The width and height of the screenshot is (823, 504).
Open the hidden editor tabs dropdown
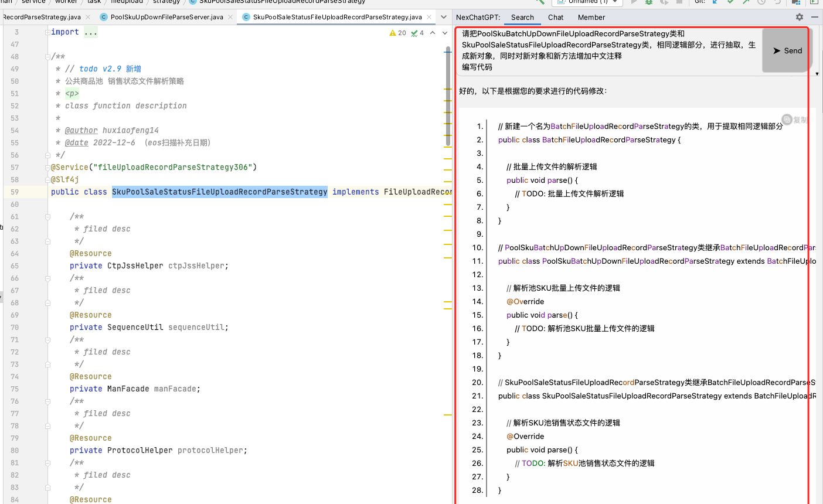(x=444, y=17)
